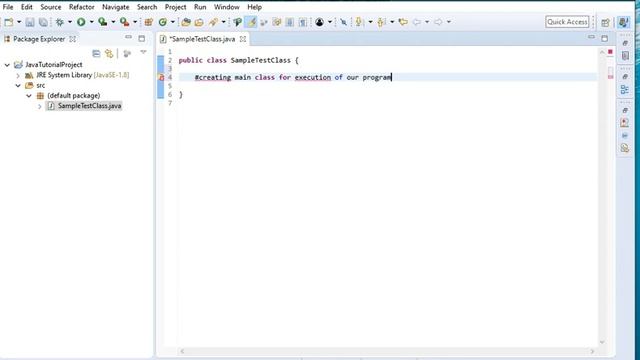Click the red error square in overview ruler
The image size is (640, 360).
[610, 52]
